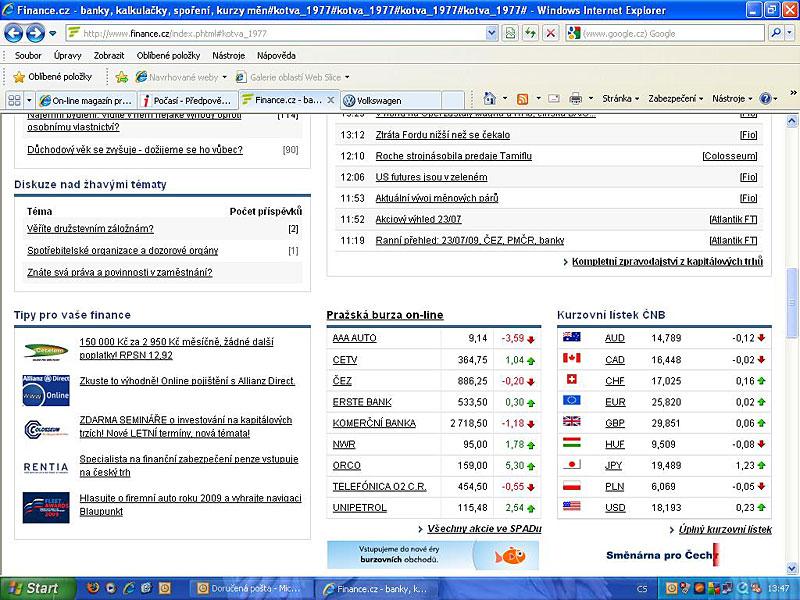Viewport: 800px width, 600px height.
Task: Switch to the Volkswagen tab
Action: coord(391,101)
